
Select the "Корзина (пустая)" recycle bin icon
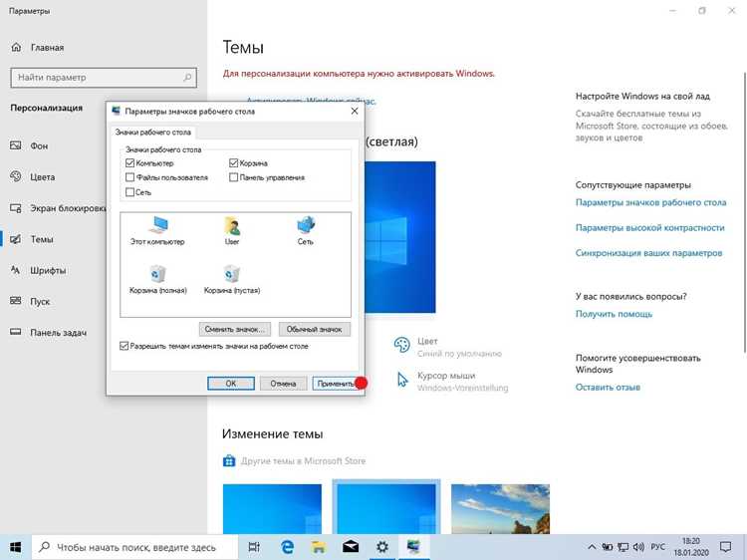pyautogui.click(x=232, y=280)
